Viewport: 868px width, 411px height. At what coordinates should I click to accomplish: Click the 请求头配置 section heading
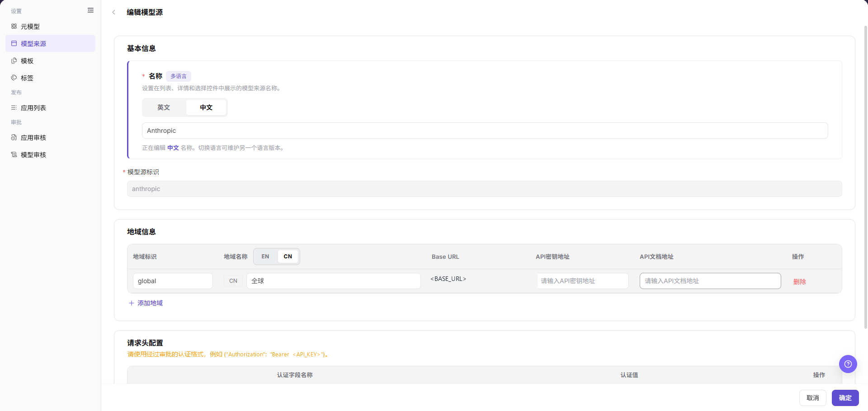click(145, 343)
